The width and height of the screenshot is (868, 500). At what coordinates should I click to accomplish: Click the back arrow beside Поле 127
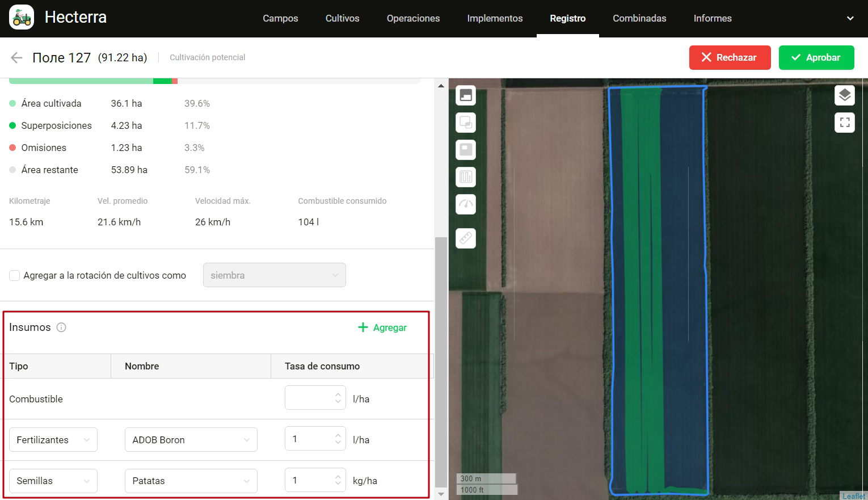click(x=16, y=57)
